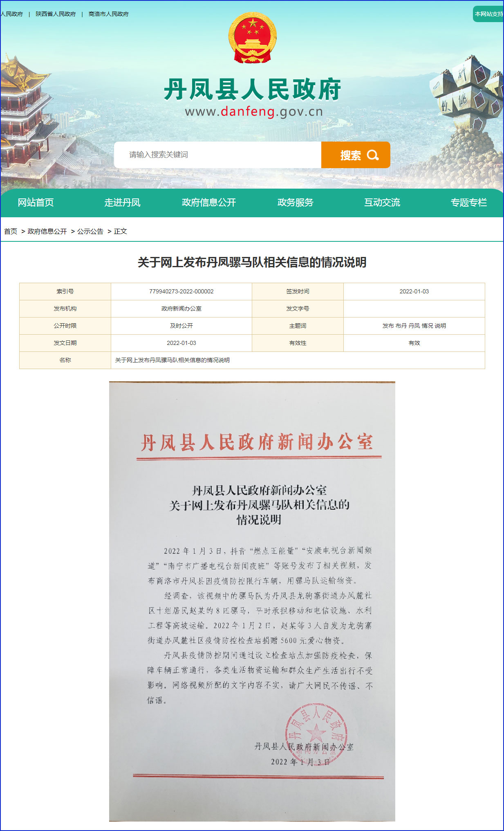Click 首页 in the breadcrumb

coord(11,231)
